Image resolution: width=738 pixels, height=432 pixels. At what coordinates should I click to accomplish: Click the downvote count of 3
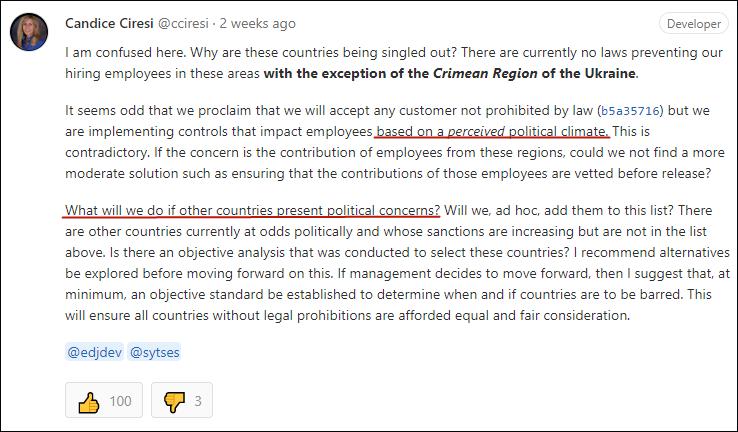198,401
